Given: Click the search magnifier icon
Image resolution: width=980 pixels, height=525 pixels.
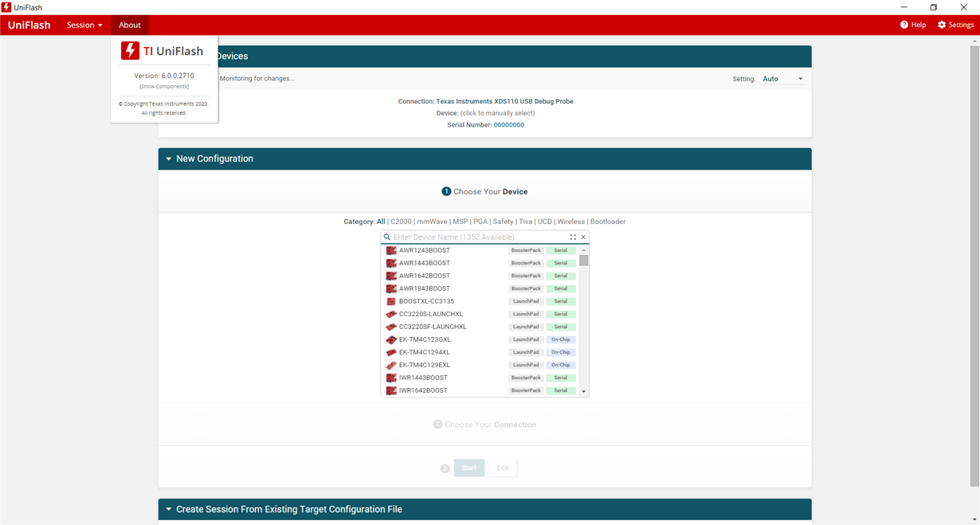Looking at the screenshot, I should point(387,237).
